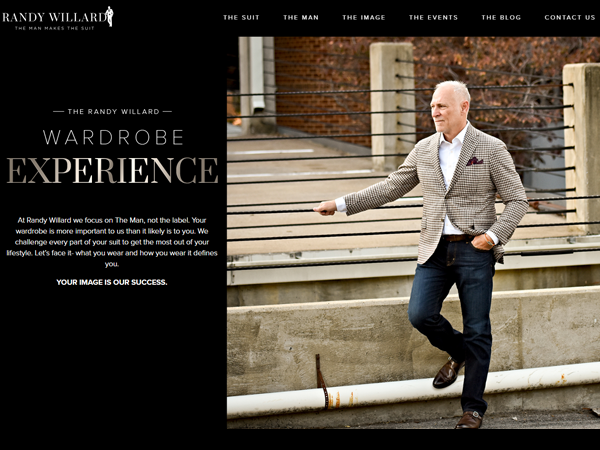
Task: Click the Wardrobe heading text
Action: (x=113, y=137)
